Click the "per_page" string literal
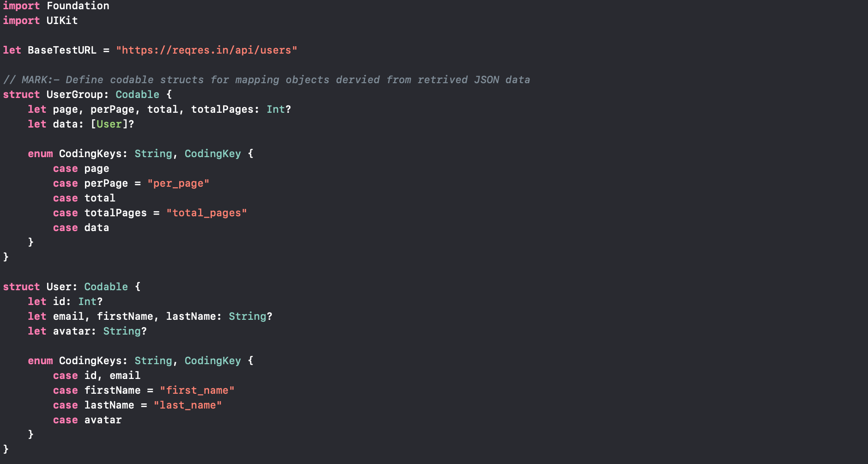The height and width of the screenshot is (464, 868). [x=178, y=183]
